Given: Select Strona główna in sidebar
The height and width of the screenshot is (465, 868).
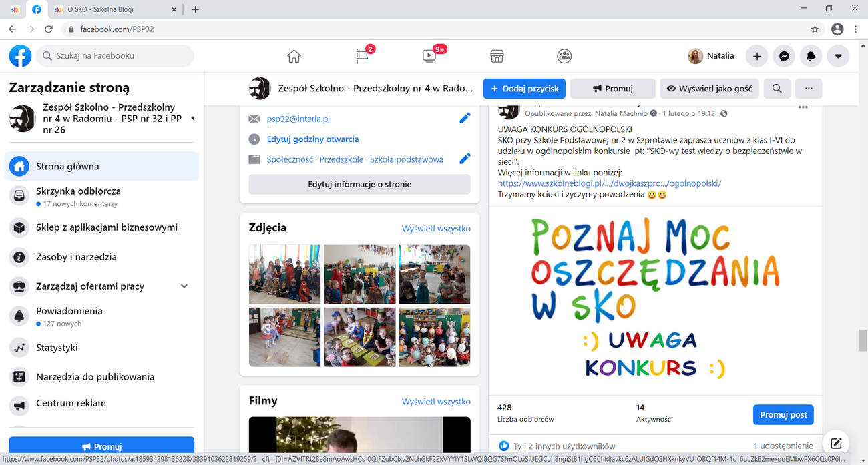Looking at the screenshot, I should [x=101, y=166].
